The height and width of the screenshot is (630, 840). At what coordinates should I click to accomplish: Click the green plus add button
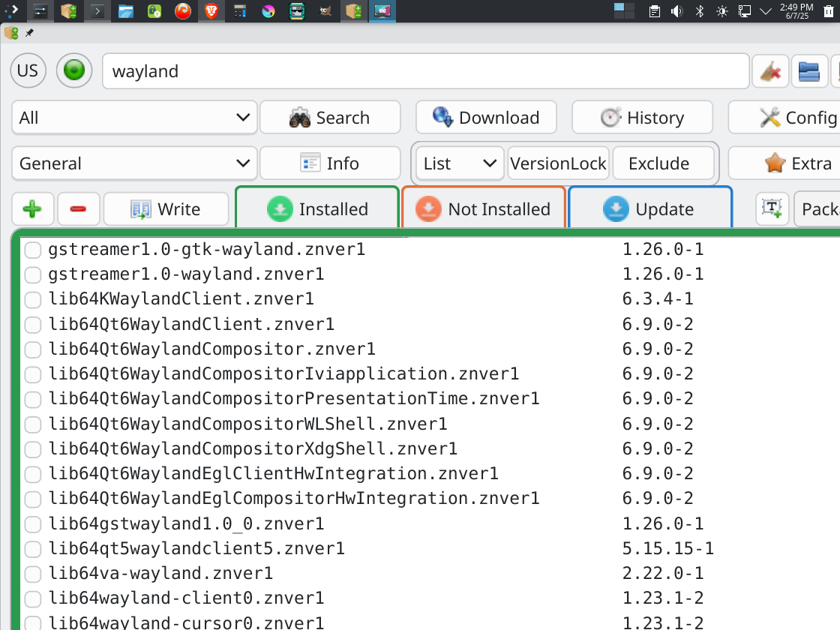(32, 209)
